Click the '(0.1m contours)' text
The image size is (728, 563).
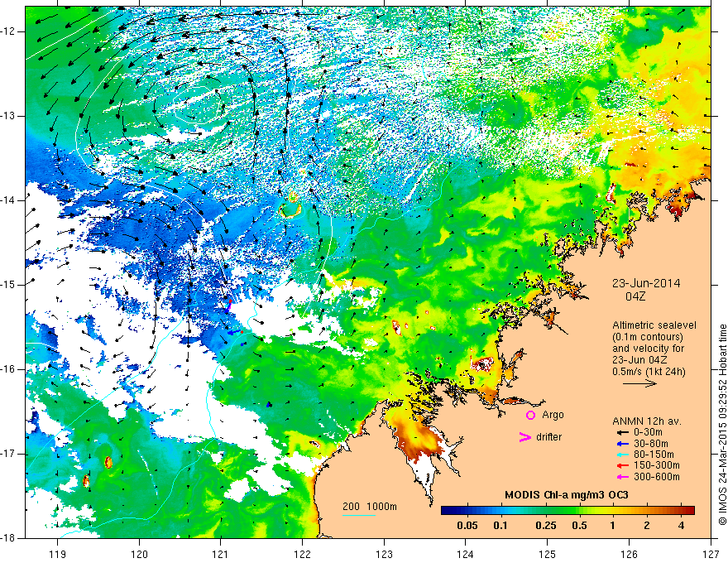[x=648, y=337]
